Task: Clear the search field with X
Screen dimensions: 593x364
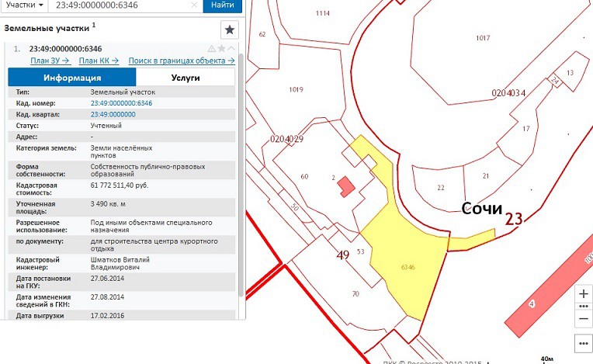Action: [192, 5]
